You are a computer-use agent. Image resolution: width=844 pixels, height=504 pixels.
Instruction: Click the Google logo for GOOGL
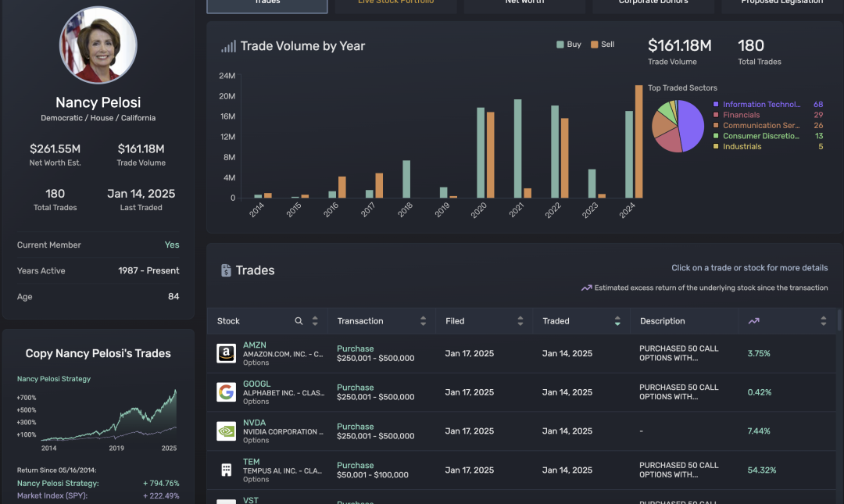[226, 392]
